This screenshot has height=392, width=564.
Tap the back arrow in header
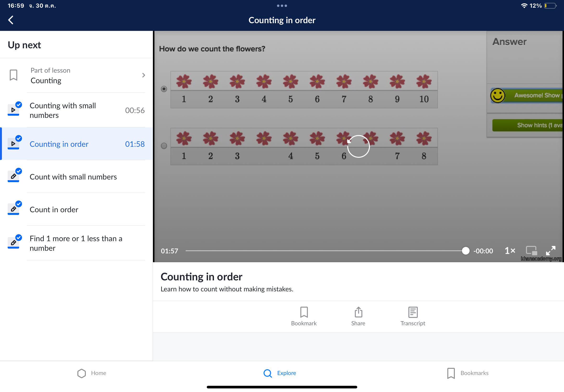point(11,20)
